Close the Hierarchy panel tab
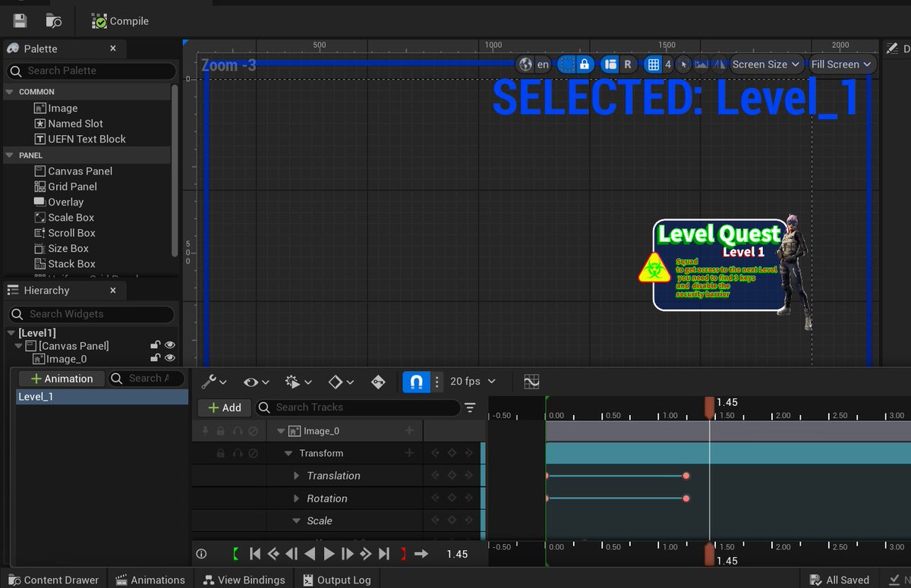 click(x=113, y=291)
